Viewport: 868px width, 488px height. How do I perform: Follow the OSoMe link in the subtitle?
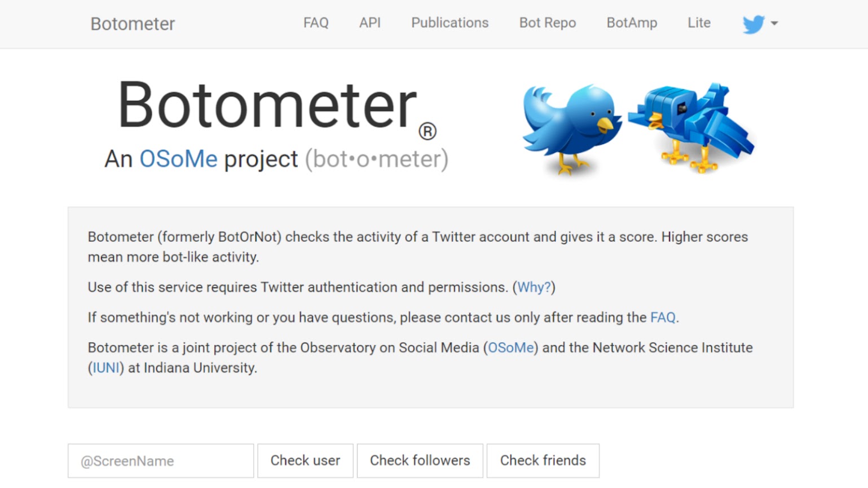178,159
